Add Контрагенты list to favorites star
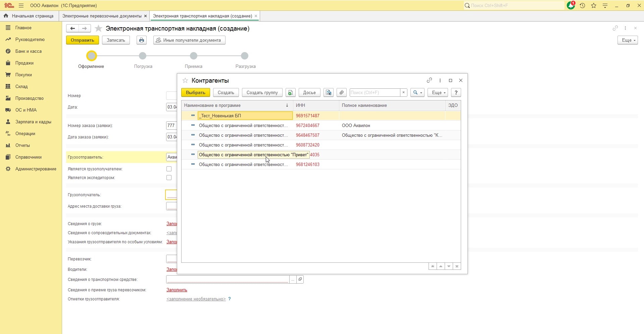Viewport: 644px width, 334px height. (185, 80)
